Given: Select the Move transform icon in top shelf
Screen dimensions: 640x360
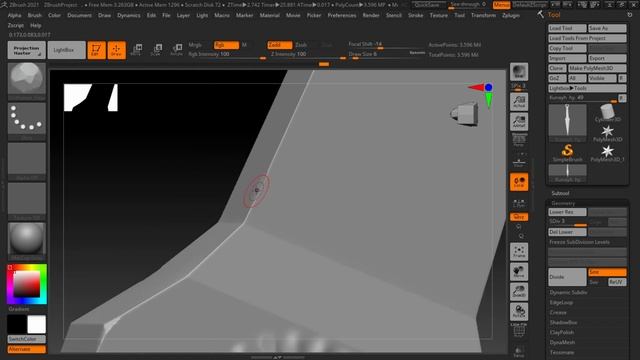Looking at the screenshot, I should (136, 50).
